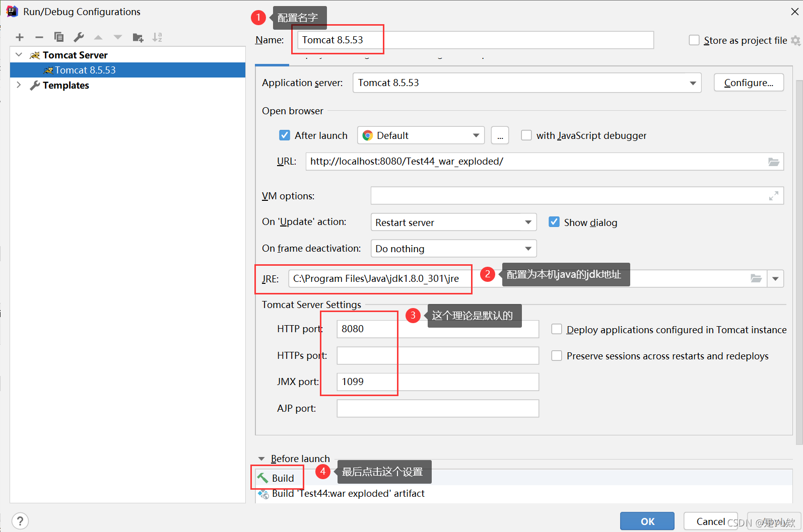Expand the VM options field
The height and width of the screenshot is (532, 803).
[773, 196]
